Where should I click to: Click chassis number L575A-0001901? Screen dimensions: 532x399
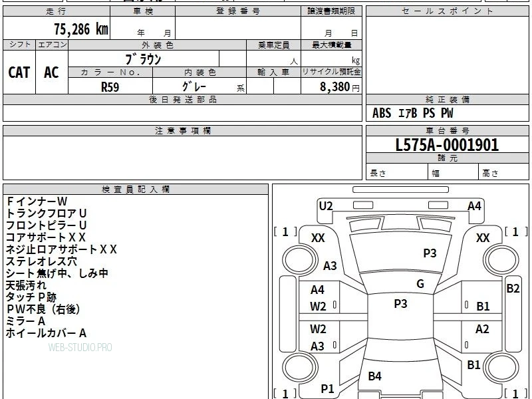(447, 145)
